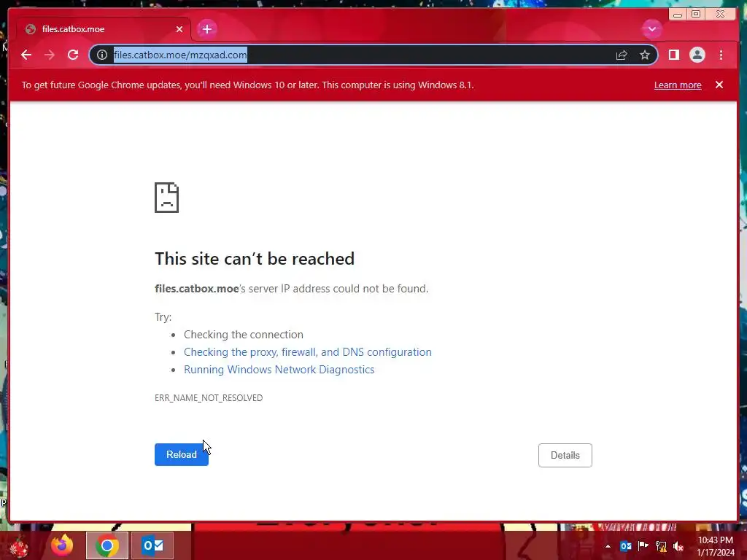
Task: Expand the tab search dropdown arrow
Action: coord(651,29)
